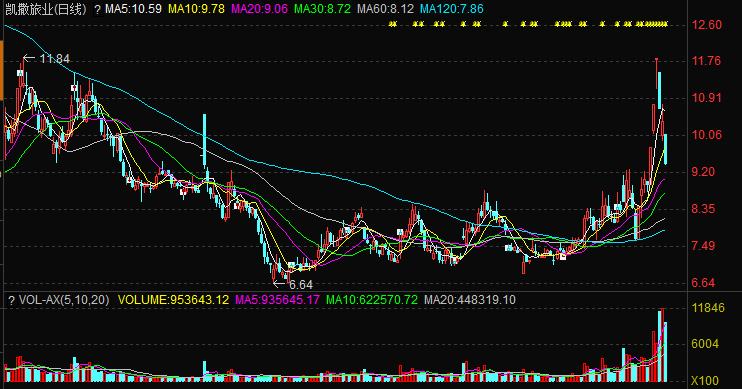
Task: Select the cyan MA120:7.86 moving average label
Action: click(x=452, y=9)
